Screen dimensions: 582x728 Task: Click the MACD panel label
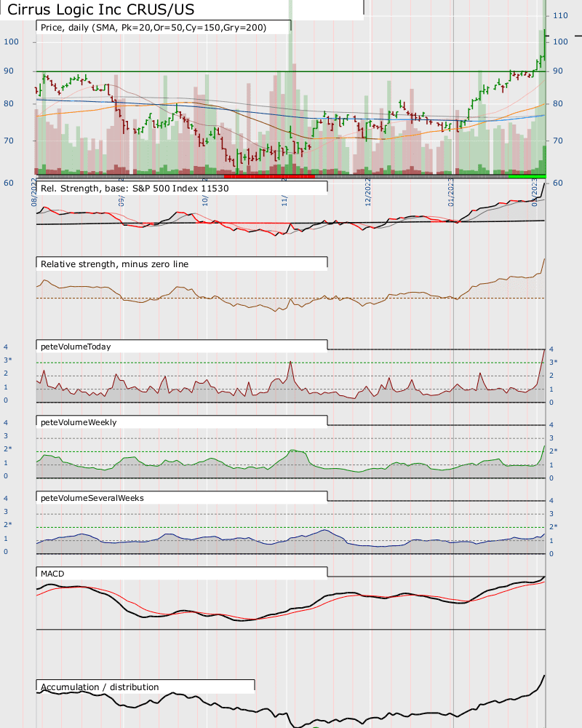(52, 574)
